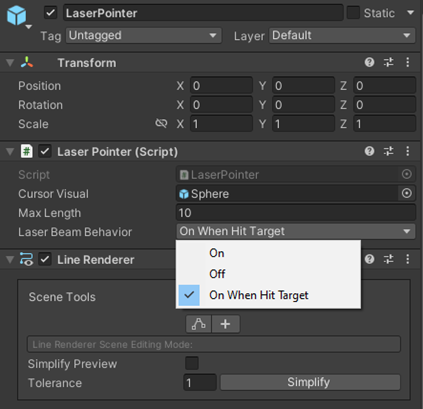Open the Transform three-dot context menu
Viewport: 423px width, 409px height.
click(x=408, y=62)
